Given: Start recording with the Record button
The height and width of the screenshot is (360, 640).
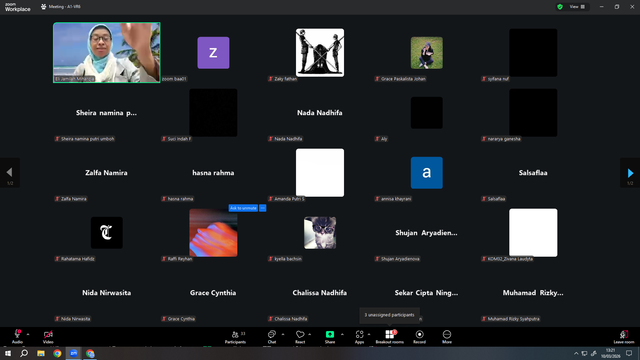Looking at the screenshot, I should (x=419, y=337).
